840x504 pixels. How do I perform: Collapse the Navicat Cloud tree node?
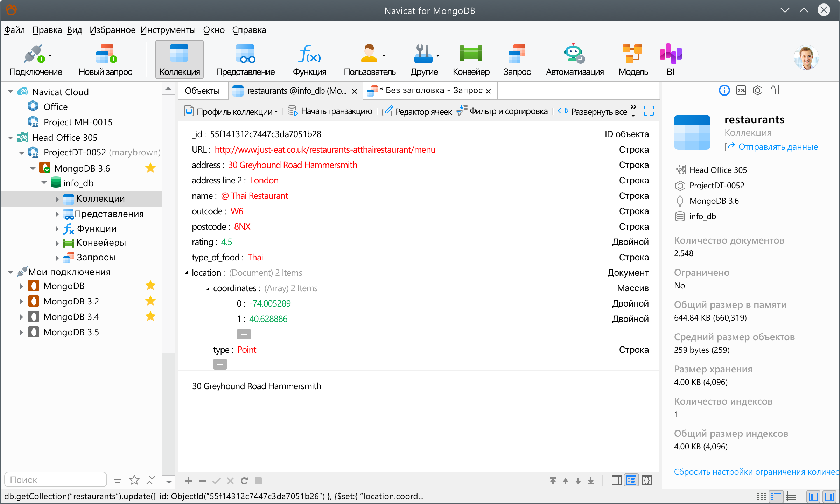pos(10,92)
